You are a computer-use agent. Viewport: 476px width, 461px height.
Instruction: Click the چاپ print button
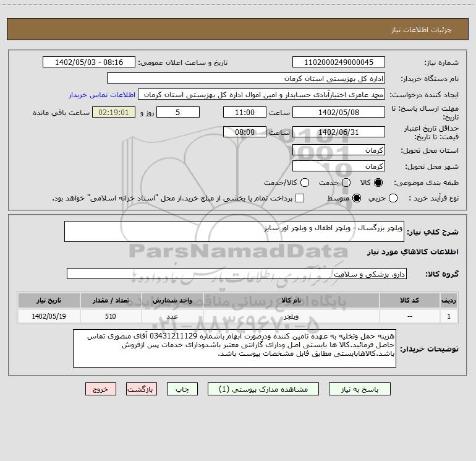click(x=182, y=389)
